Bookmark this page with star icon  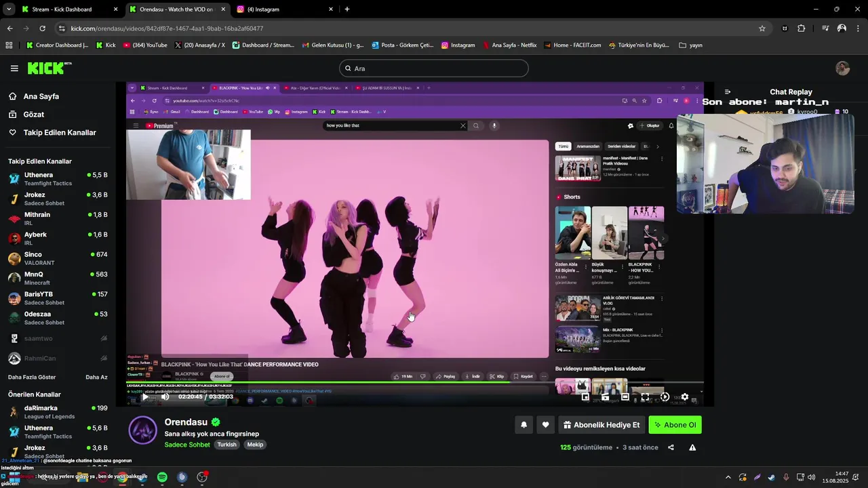[x=762, y=28]
